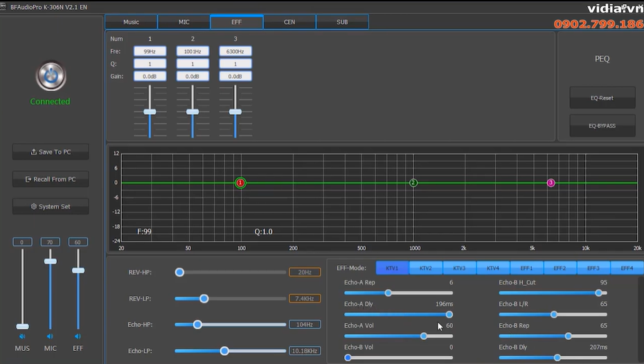Click Save To PC button
Screen dimensions: 644x364
pyautogui.click(x=51, y=152)
